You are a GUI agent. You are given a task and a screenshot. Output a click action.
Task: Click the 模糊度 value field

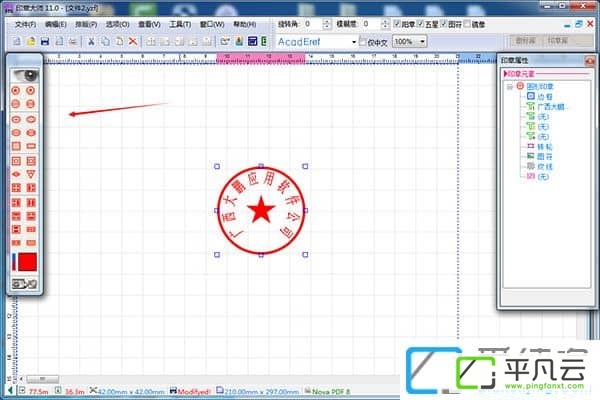coord(371,24)
